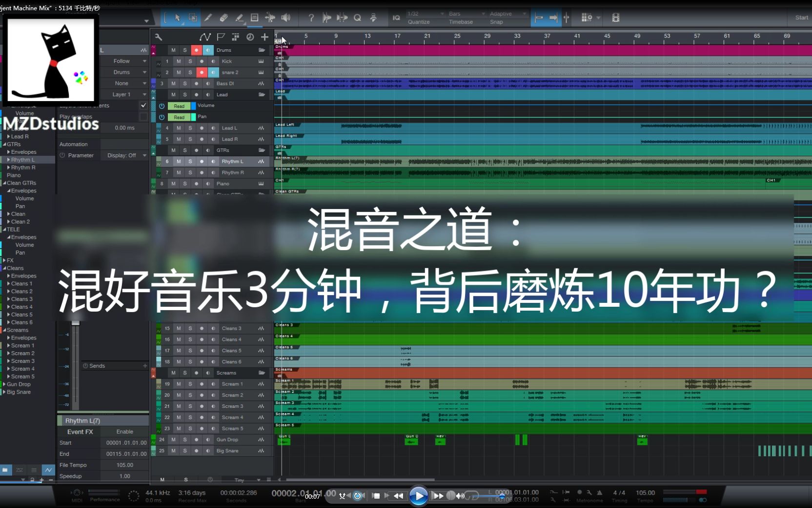Open automation Display: Off dropdown
The height and width of the screenshot is (508, 812).
(x=124, y=155)
